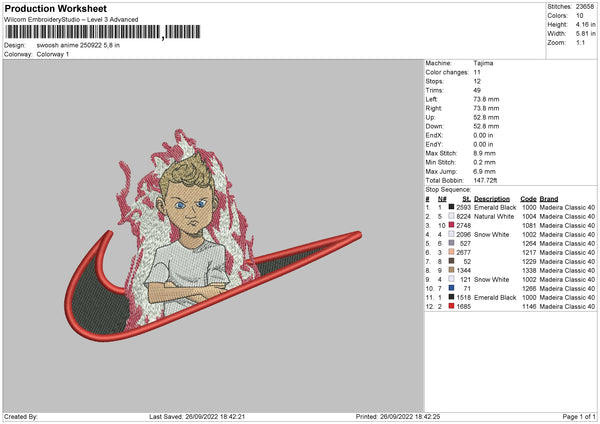Click design name 'swoosh anime 250922 5,8 in'
The image size is (600, 424).
click(78, 45)
